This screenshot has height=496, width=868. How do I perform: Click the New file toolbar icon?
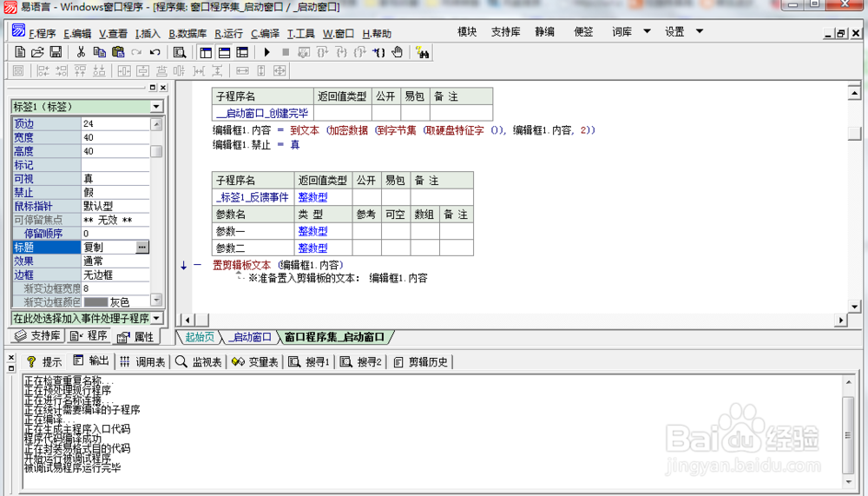coord(20,52)
